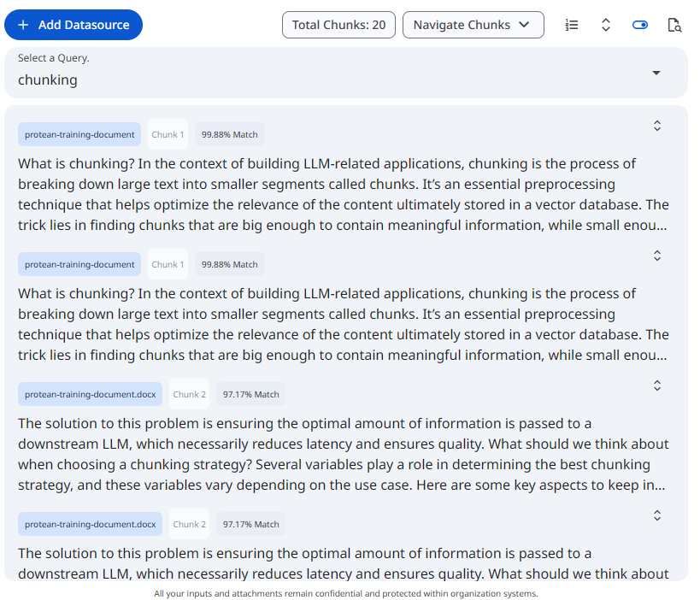
Task: Open the Select a Query dropdown arrow
Action: click(x=656, y=73)
